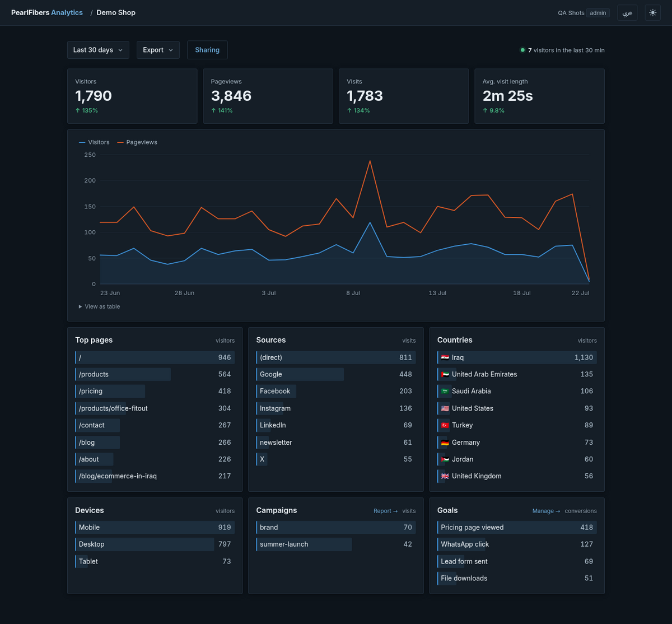672x624 pixels.
Task: Click the Jordan flag icon
Action: (x=445, y=459)
